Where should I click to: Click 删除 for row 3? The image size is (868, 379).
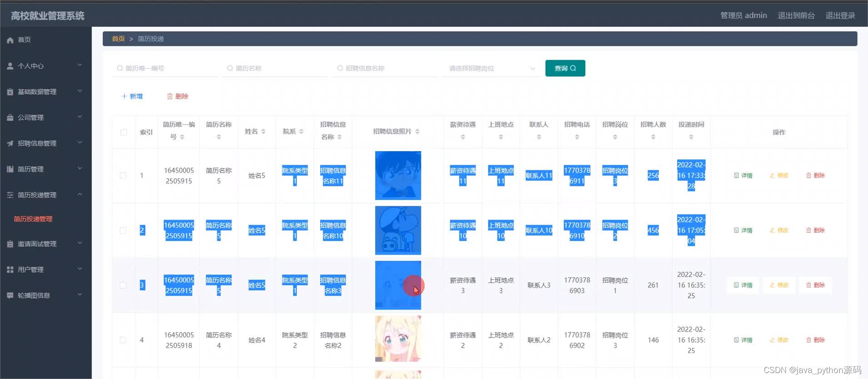click(815, 285)
